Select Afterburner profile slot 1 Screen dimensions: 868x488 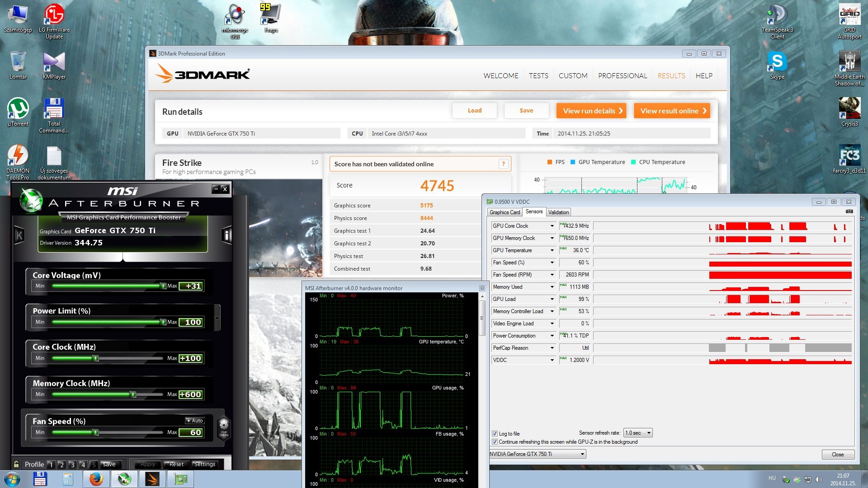(x=51, y=465)
